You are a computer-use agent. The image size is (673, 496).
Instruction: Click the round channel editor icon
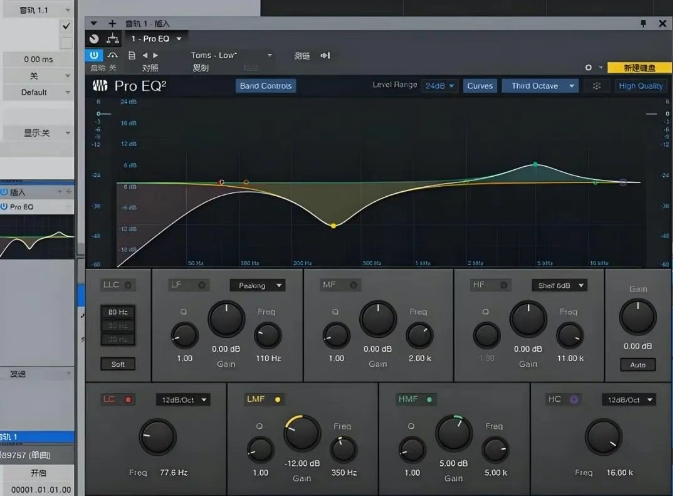(x=94, y=39)
